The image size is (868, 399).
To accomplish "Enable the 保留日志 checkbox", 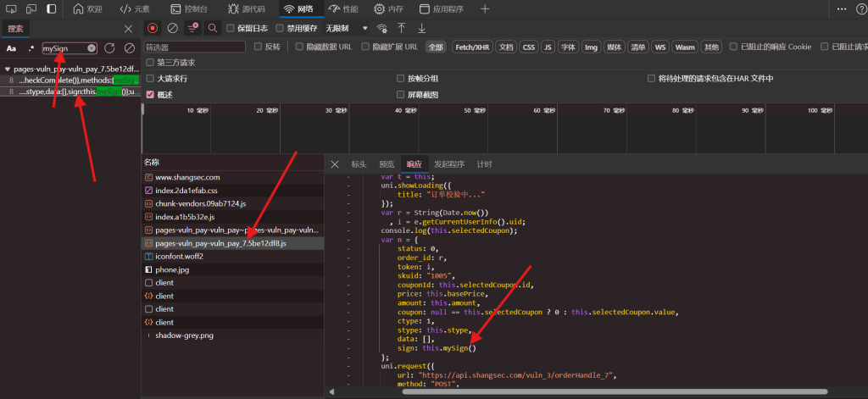I will 231,28.
